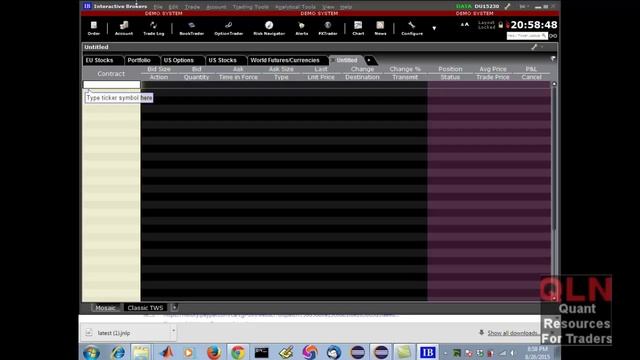Open the Account window icon
Screen dimensions: 640x360
tap(124, 28)
